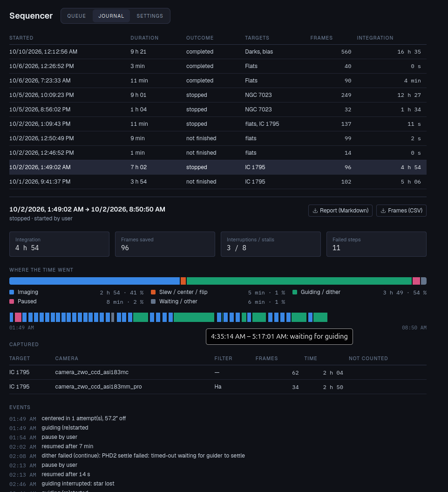Click the TARGETS column header
The image size is (448, 492).
point(257,38)
